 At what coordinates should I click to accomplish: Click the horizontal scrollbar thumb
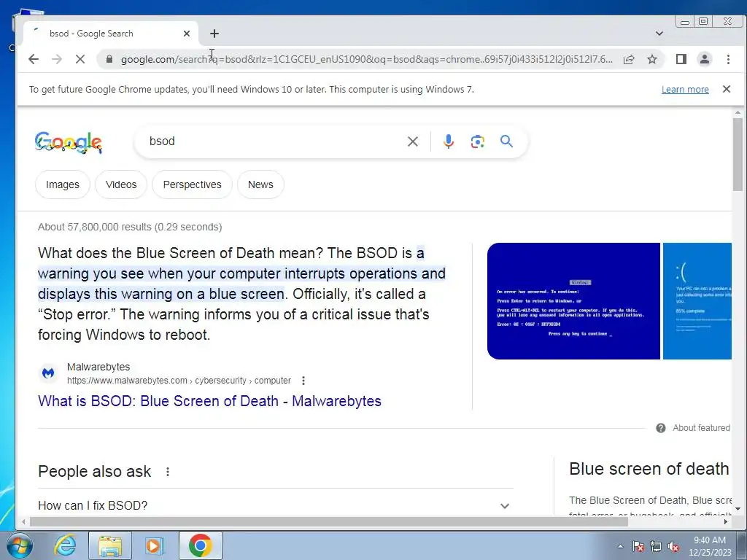click(x=329, y=521)
